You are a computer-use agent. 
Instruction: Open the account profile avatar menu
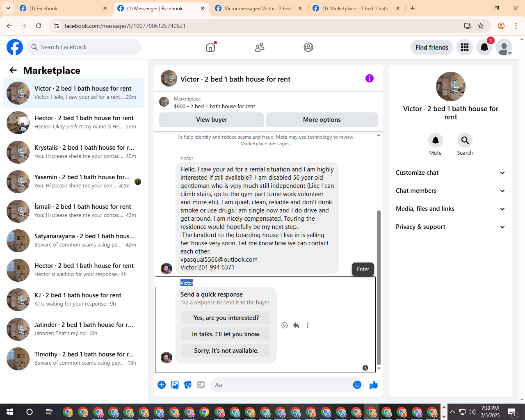pos(504,47)
